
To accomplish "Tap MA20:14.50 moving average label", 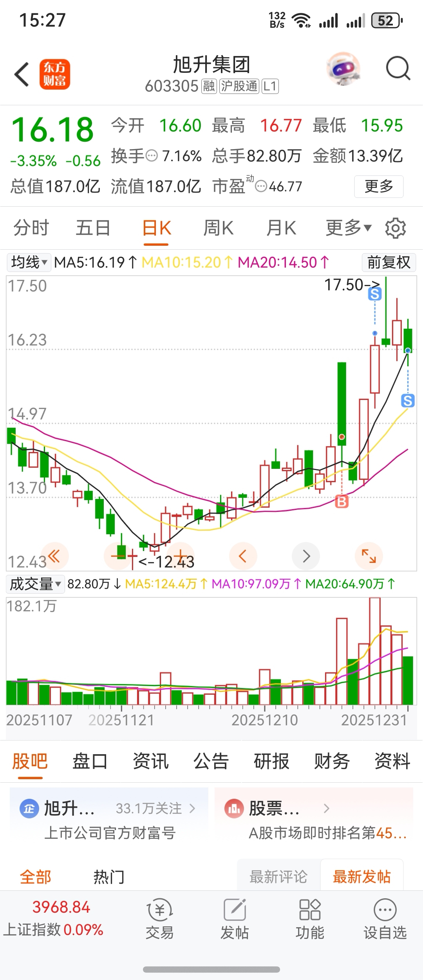I will (284, 262).
